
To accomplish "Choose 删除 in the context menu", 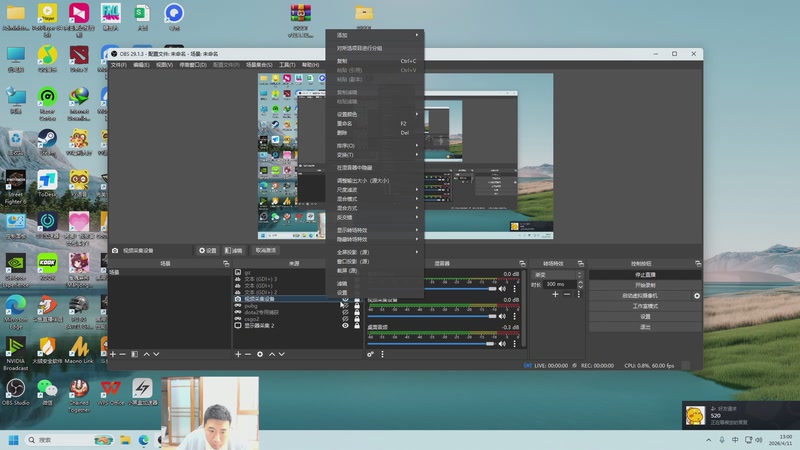I will point(375,133).
